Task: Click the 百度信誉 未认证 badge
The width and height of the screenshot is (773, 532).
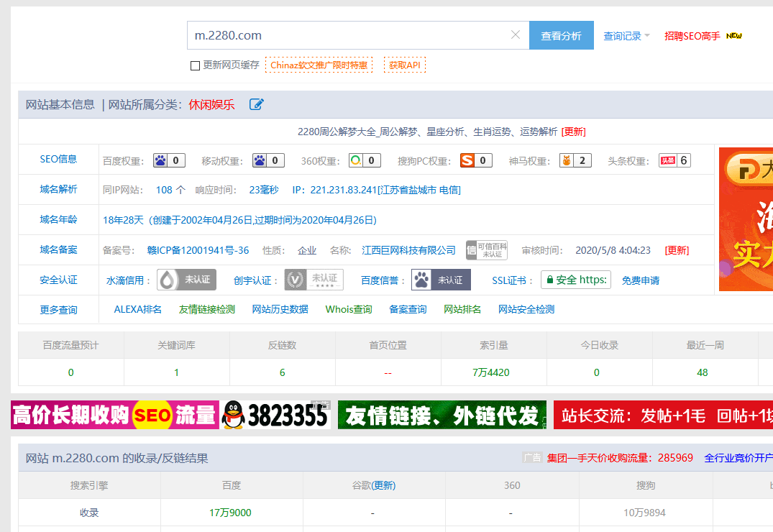Action: pyautogui.click(x=441, y=280)
